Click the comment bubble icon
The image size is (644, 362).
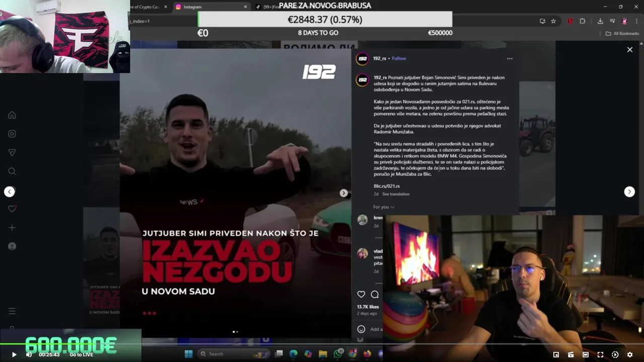click(x=375, y=294)
